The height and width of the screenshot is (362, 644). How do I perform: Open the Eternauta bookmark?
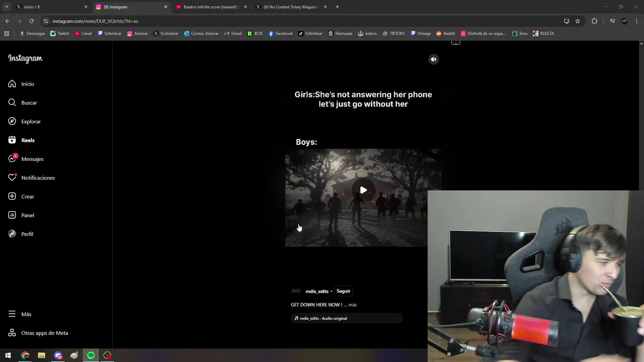click(x=340, y=34)
